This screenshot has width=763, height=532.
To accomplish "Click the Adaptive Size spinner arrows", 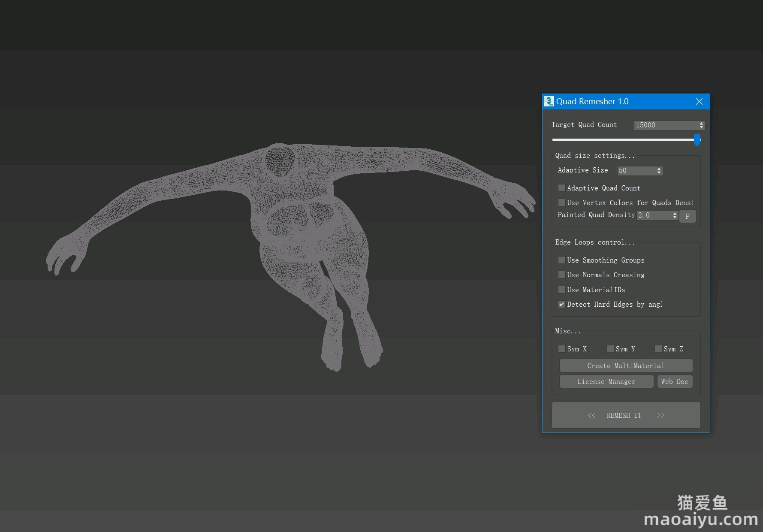I will (659, 171).
